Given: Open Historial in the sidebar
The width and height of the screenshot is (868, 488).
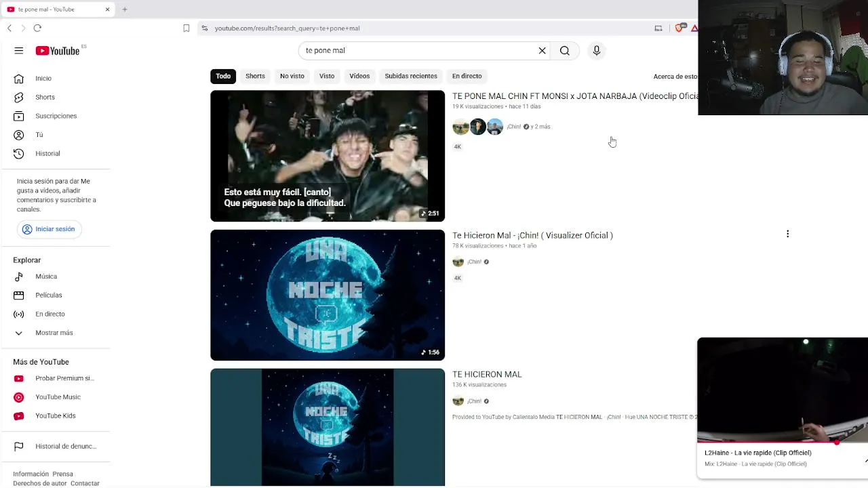Looking at the screenshot, I should (x=57, y=153).
